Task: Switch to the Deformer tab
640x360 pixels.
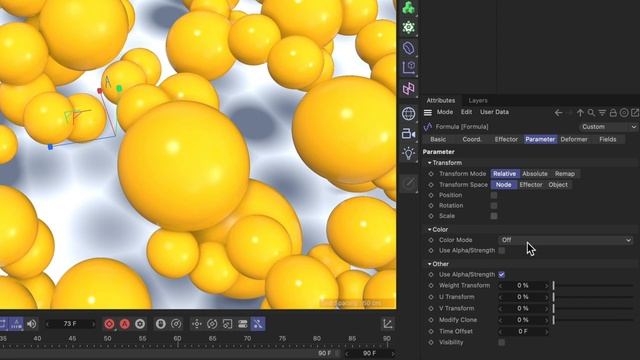Action: (574, 140)
